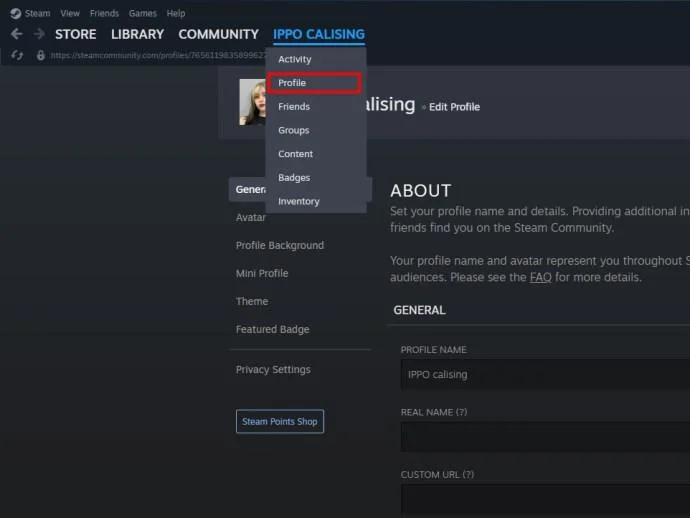Screen dimensions: 690x518
Task: Click the padlock security icon
Action: pyautogui.click(x=40, y=55)
